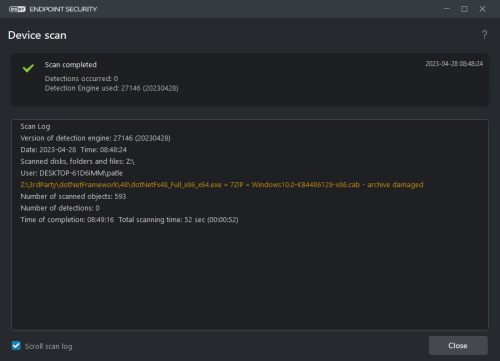Open help via question mark icon

[484, 35]
